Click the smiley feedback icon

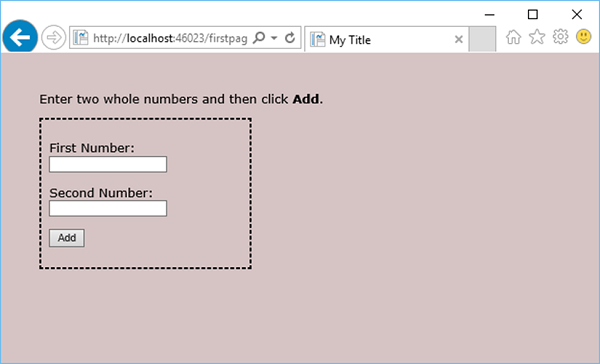click(x=584, y=37)
